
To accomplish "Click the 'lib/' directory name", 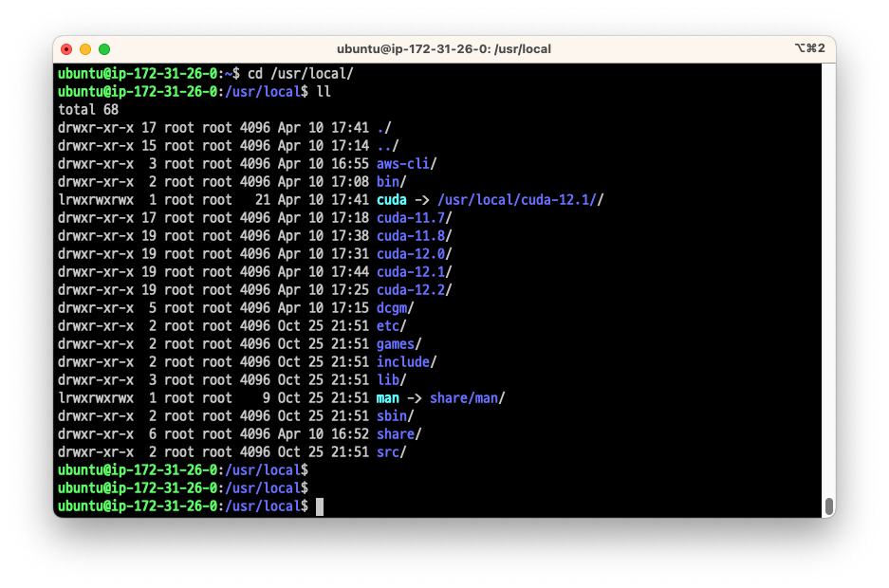I will tap(392, 380).
